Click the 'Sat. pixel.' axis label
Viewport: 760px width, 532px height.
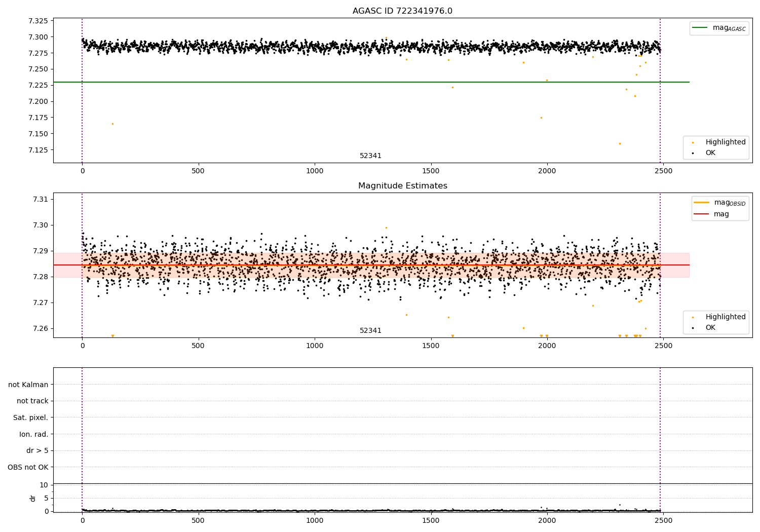point(30,418)
